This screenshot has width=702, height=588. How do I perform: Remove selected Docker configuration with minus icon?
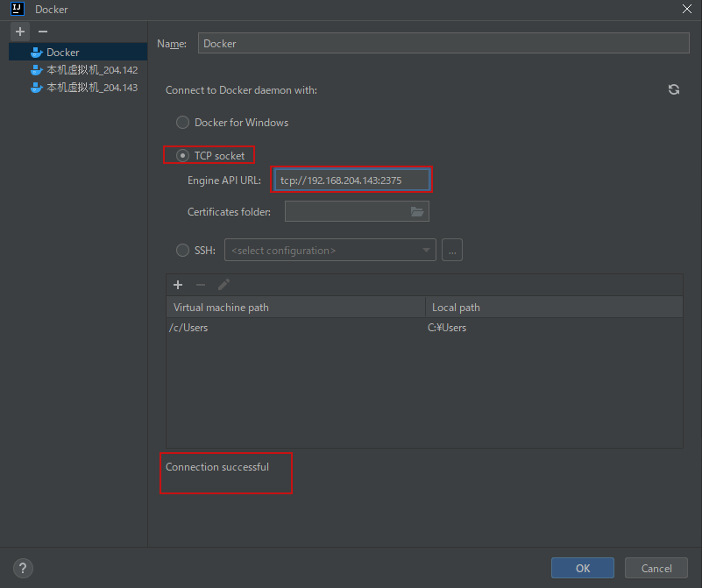coord(43,32)
